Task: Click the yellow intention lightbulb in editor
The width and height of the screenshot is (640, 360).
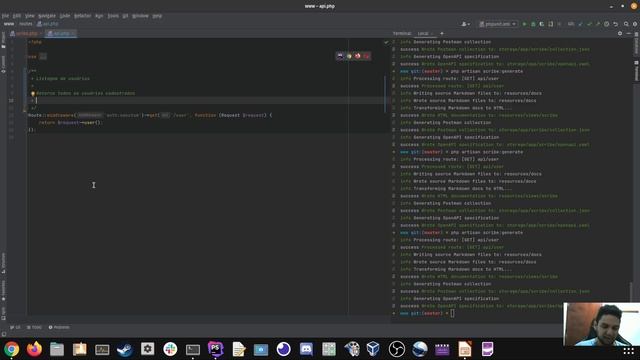Action: tap(33, 93)
